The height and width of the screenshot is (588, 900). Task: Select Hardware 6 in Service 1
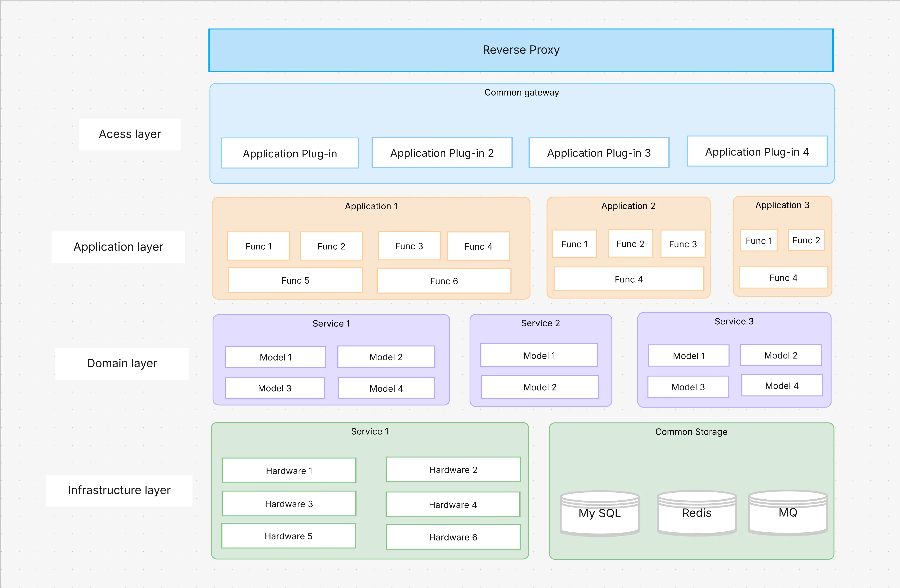tap(453, 537)
